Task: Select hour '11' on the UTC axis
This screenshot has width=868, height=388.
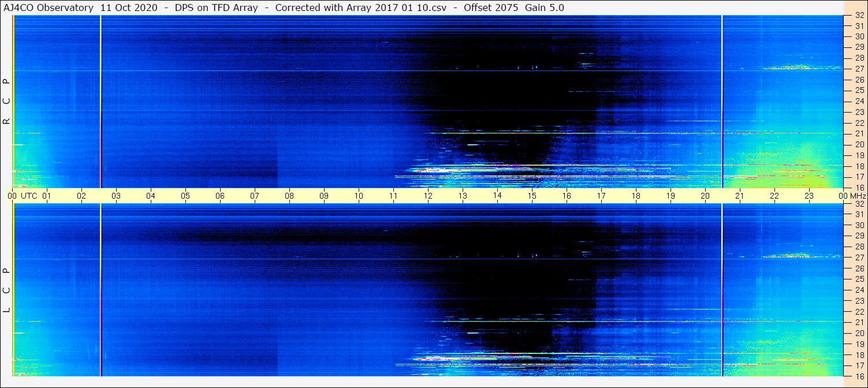Action: tap(393, 196)
